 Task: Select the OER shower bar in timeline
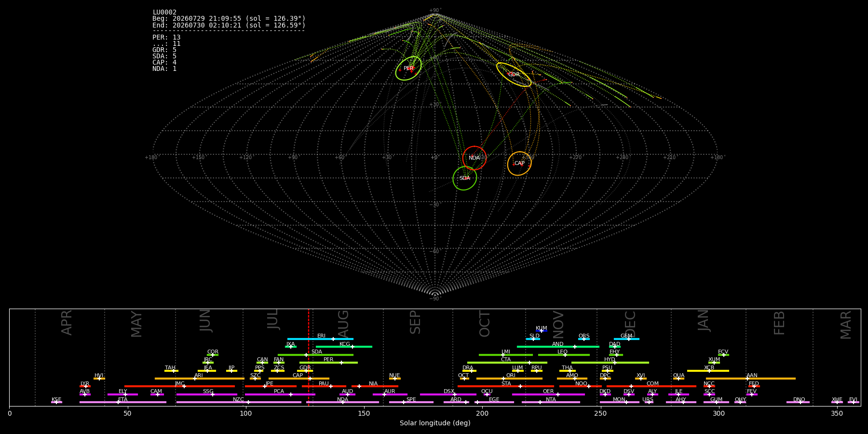(x=548, y=394)
